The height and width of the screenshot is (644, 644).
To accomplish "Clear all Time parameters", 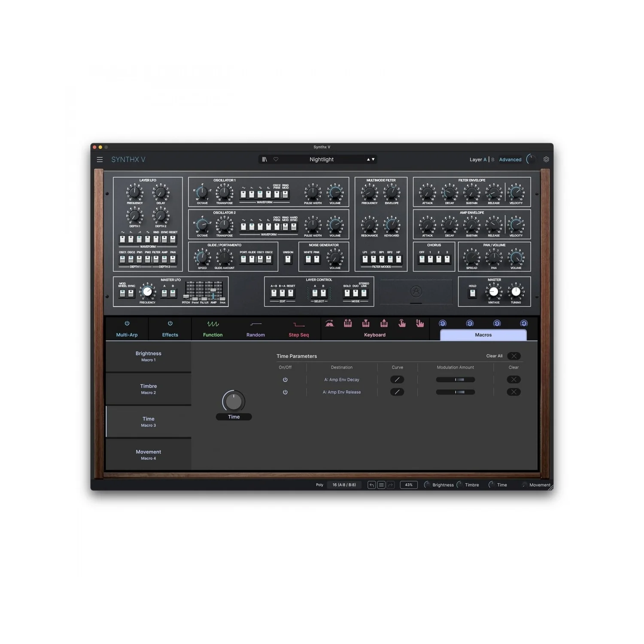I will (x=514, y=356).
